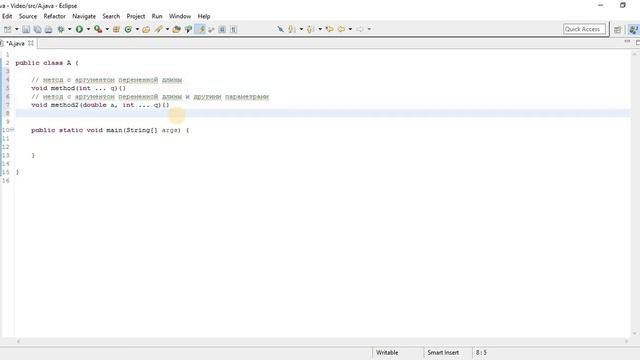The height and width of the screenshot is (360, 640).
Task: Open the Navigate menu
Action: (x=84, y=16)
